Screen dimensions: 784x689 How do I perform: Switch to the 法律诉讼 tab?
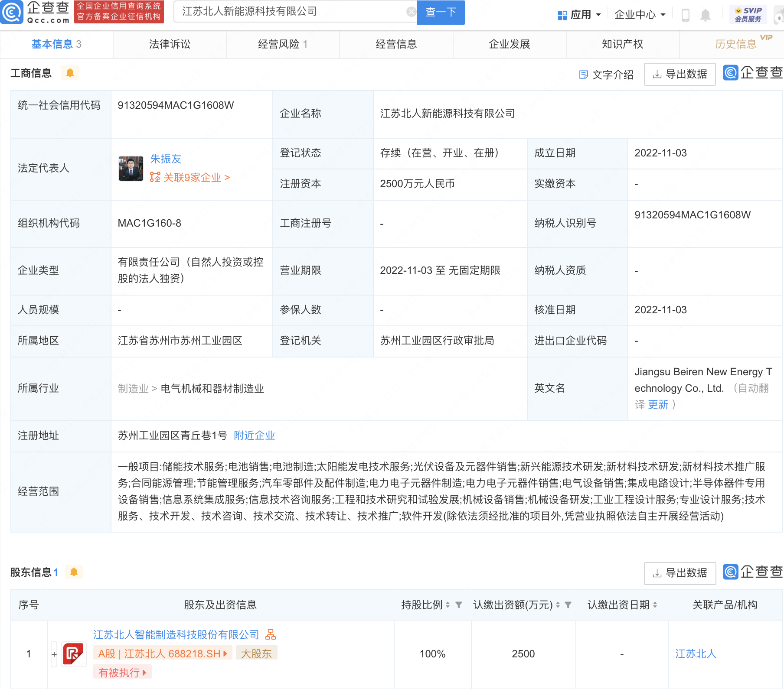click(x=170, y=44)
